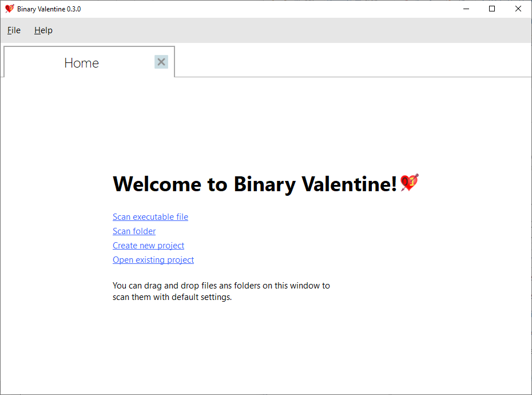Image resolution: width=532 pixels, height=395 pixels.
Task: Click the Open existing project link
Action: [153, 260]
